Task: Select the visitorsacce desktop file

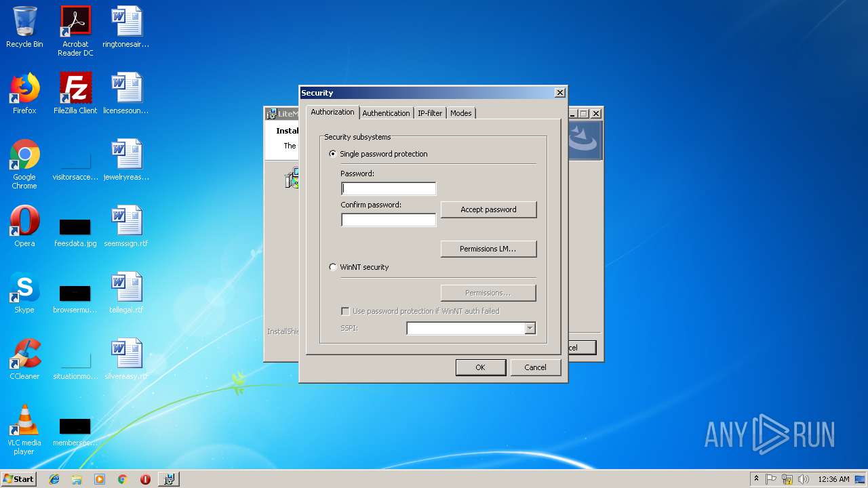Action: [75, 164]
